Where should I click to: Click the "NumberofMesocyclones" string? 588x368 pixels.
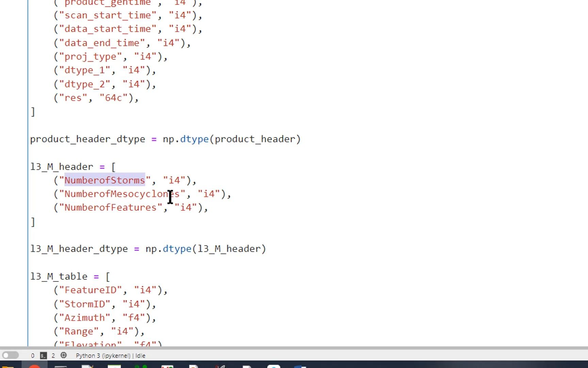tap(122, 194)
